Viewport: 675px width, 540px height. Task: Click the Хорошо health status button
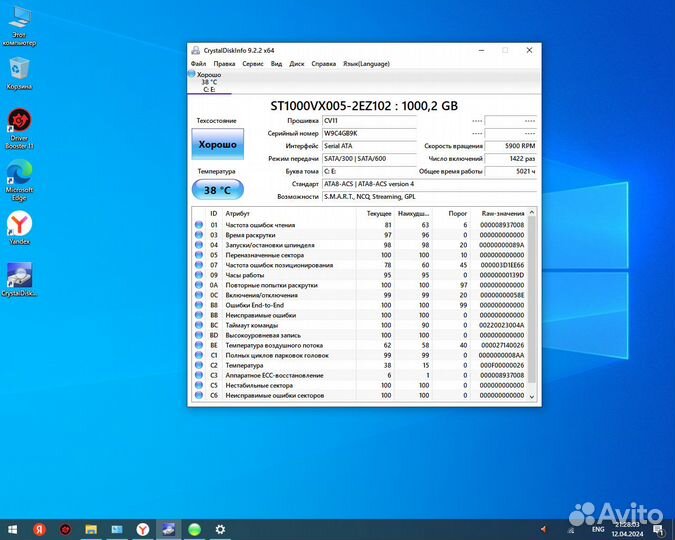(218, 144)
